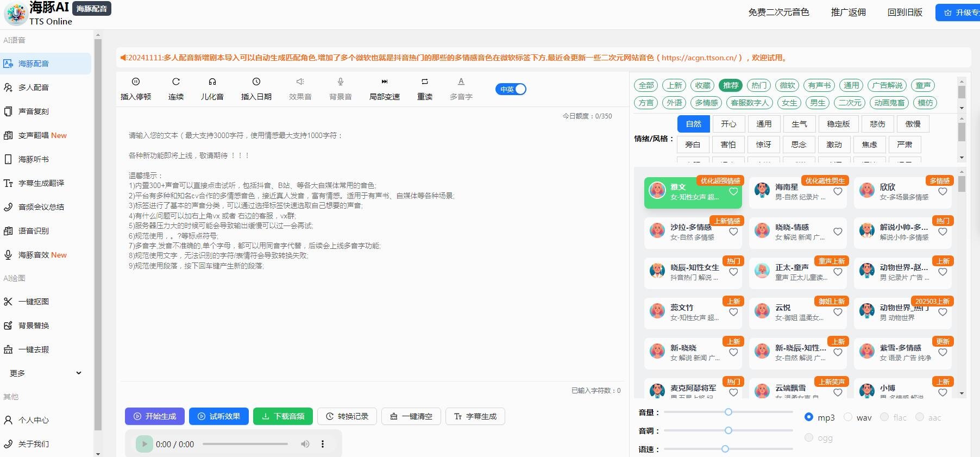980x457 pixels.
Task: Toggle the 中英 language switch
Action: pos(511,89)
